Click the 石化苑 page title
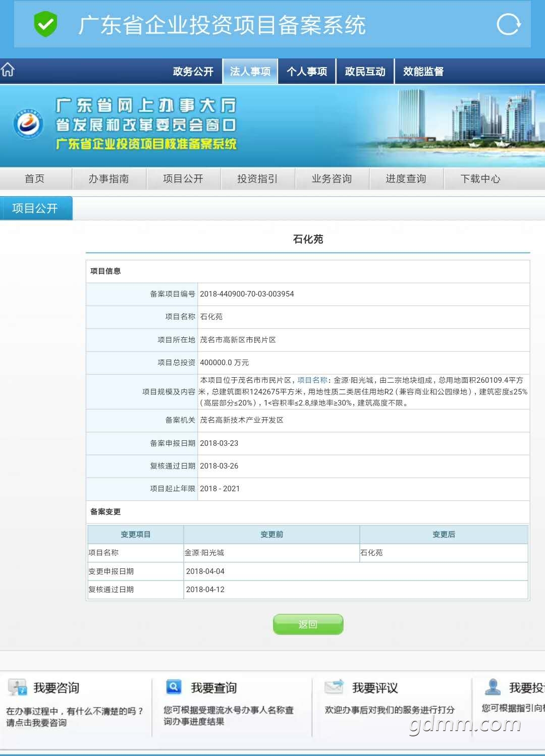The width and height of the screenshot is (545, 756). [308, 239]
